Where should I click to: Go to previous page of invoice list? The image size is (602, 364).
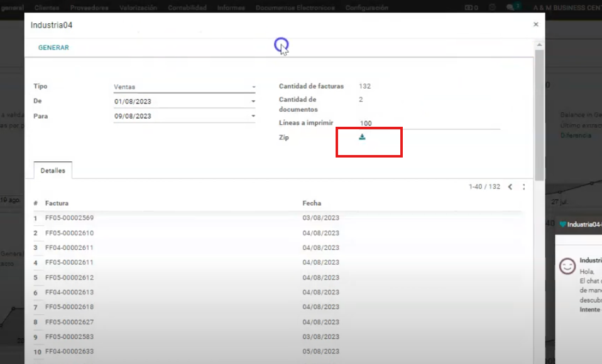pyautogui.click(x=510, y=187)
